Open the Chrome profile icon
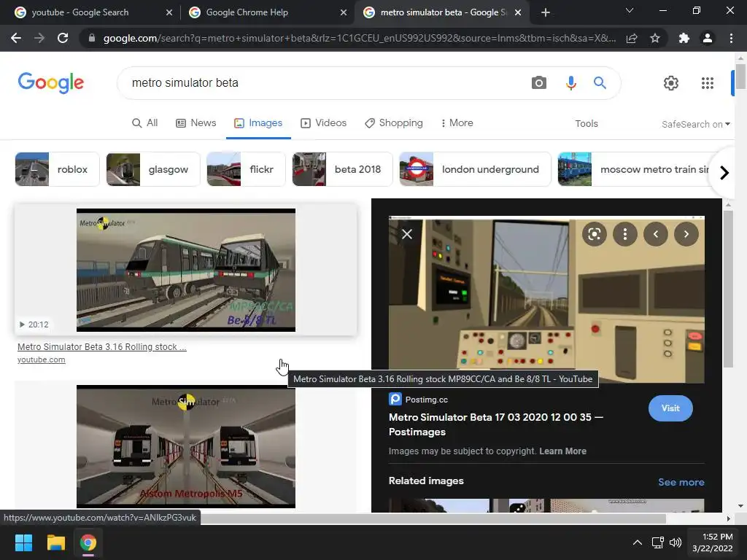This screenshot has width=747, height=560. (708, 38)
